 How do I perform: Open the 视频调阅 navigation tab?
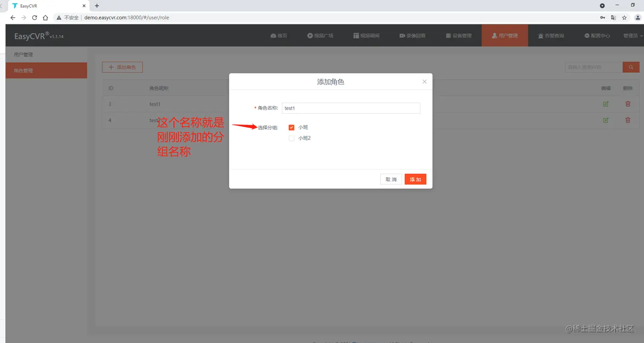point(366,36)
